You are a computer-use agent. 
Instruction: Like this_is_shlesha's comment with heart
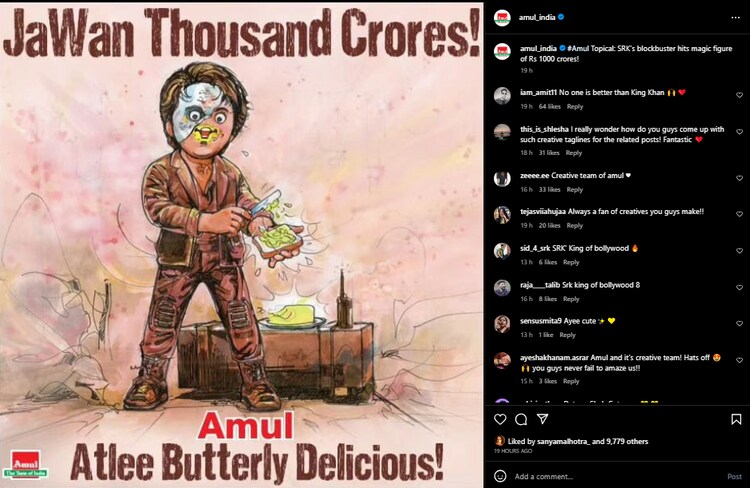tap(738, 134)
